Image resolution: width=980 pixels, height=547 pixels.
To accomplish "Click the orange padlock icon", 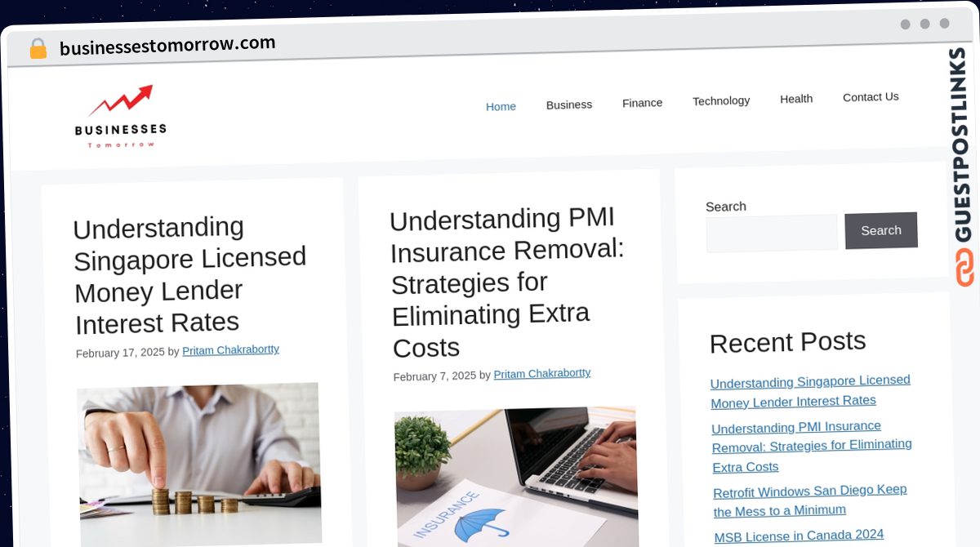I will [38, 48].
